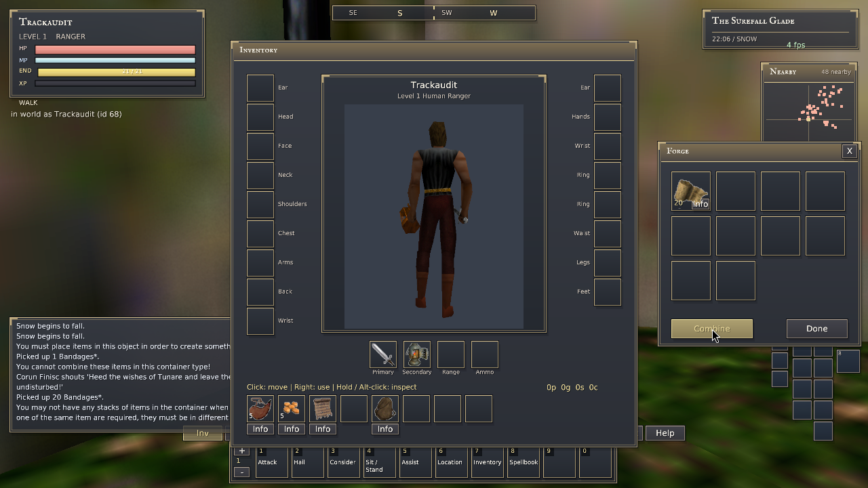Toggle the Inventory hotbar button
The width and height of the screenshot is (868, 488).
tap(488, 462)
